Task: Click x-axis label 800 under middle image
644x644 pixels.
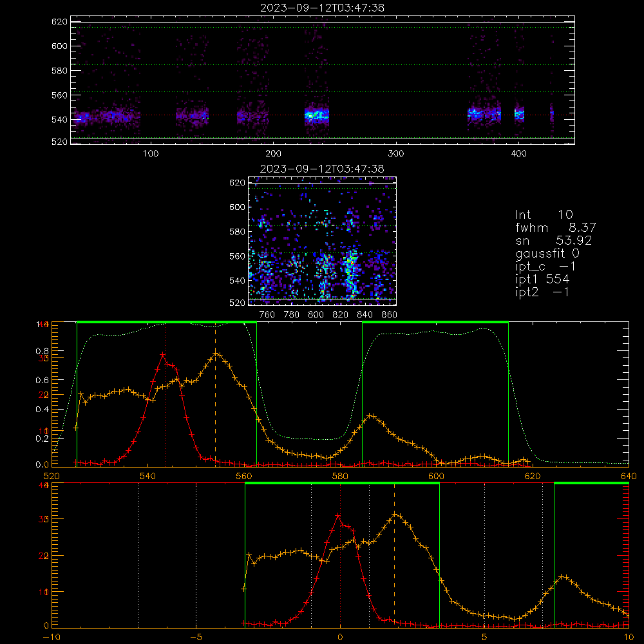Action: point(316,315)
